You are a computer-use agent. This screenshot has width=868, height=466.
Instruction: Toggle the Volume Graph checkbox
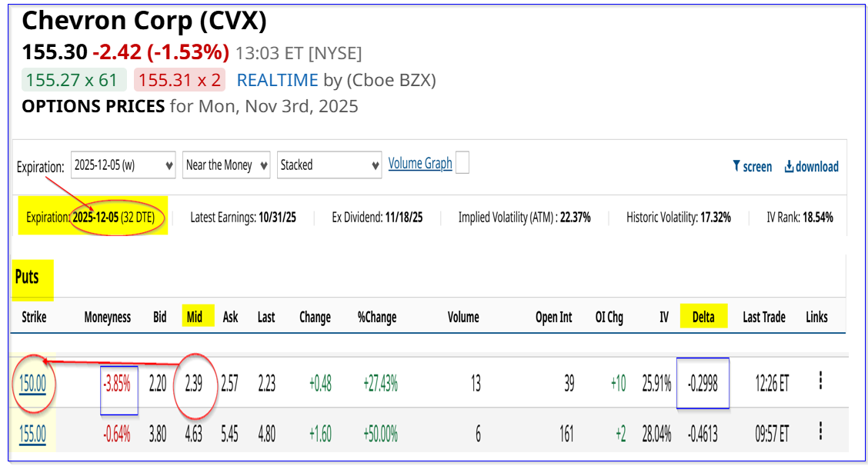pyautogui.click(x=462, y=163)
